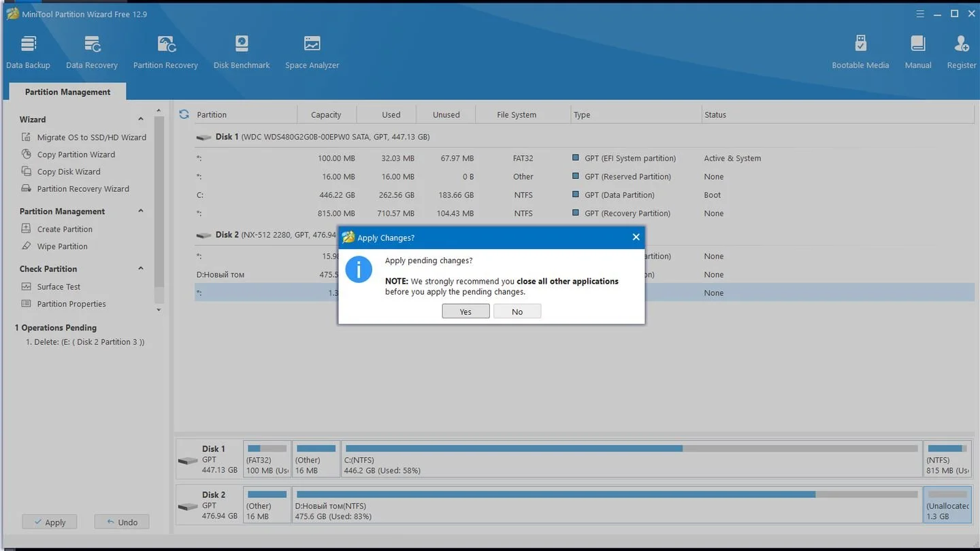Open Partition Recovery from the toolbar
The height and width of the screenshot is (551, 980).
[x=165, y=52]
